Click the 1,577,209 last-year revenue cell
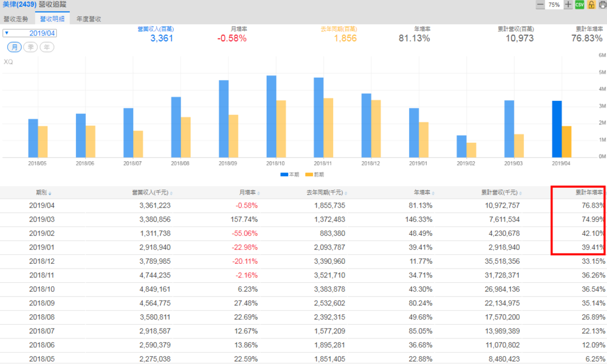The width and height of the screenshot is (607, 364). [x=330, y=331]
